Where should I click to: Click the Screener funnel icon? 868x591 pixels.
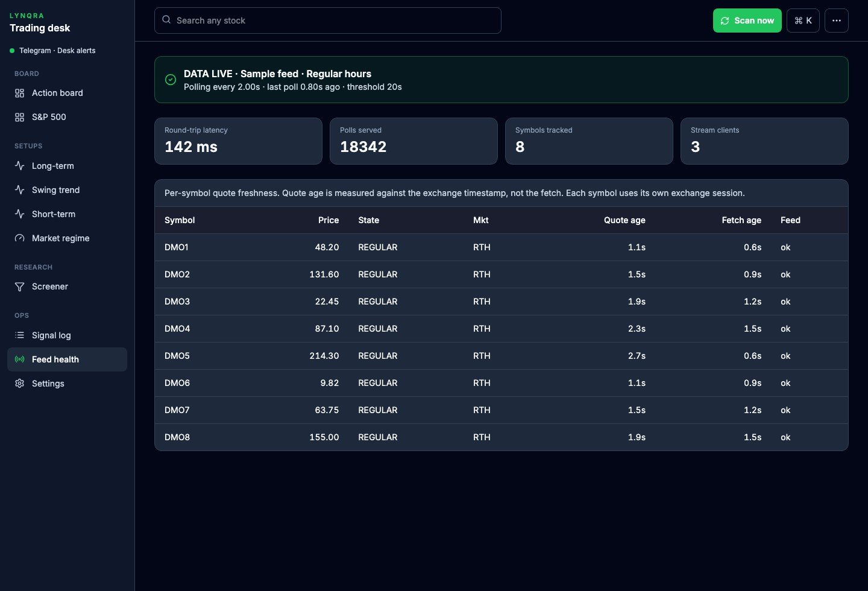coord(19,286)
